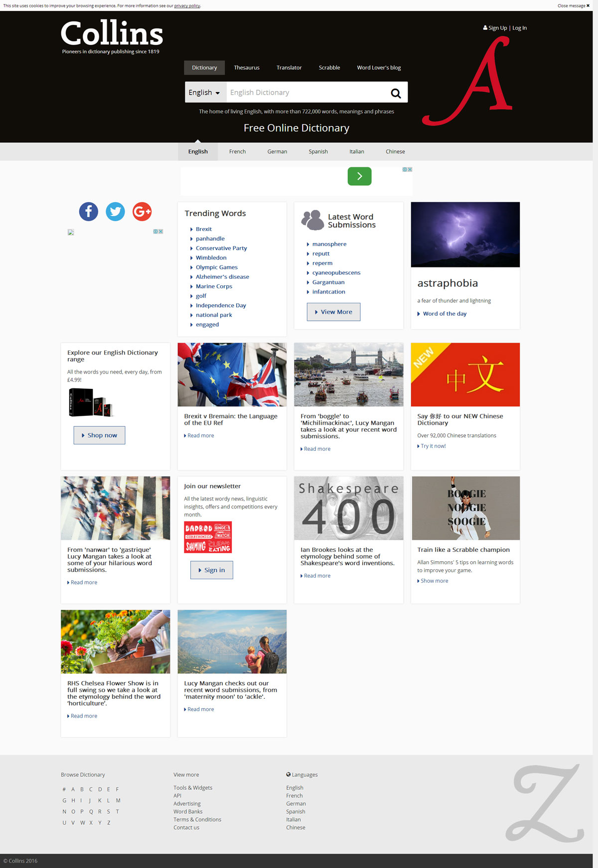Click the Facebook share icon
The height and width of the screenshot is (868, 598).
pyautogui.click(x=89, y=212)
